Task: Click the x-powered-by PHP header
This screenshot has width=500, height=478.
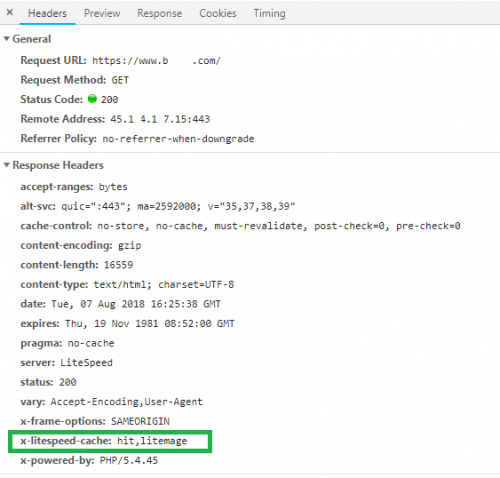Action: pos(89,461)
